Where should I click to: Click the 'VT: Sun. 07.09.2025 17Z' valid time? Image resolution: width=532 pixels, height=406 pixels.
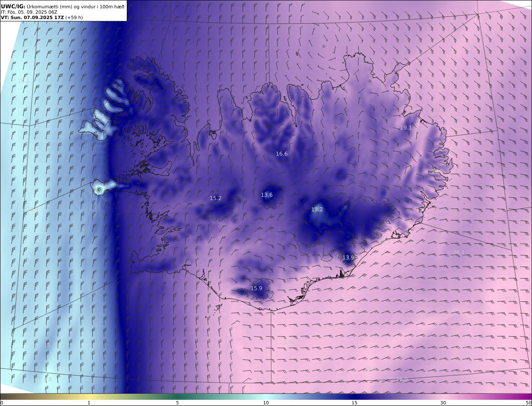pyautogui.click(x=32, y=17)
